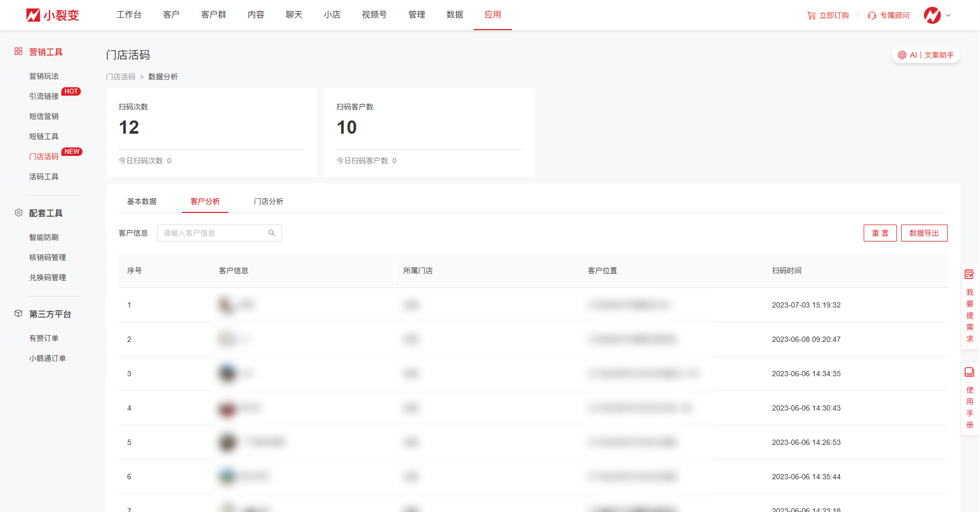Expand the account dropdown arrow beside avatar
The width and height of the screenshot is (980, 512).
(x=948, y=15)
